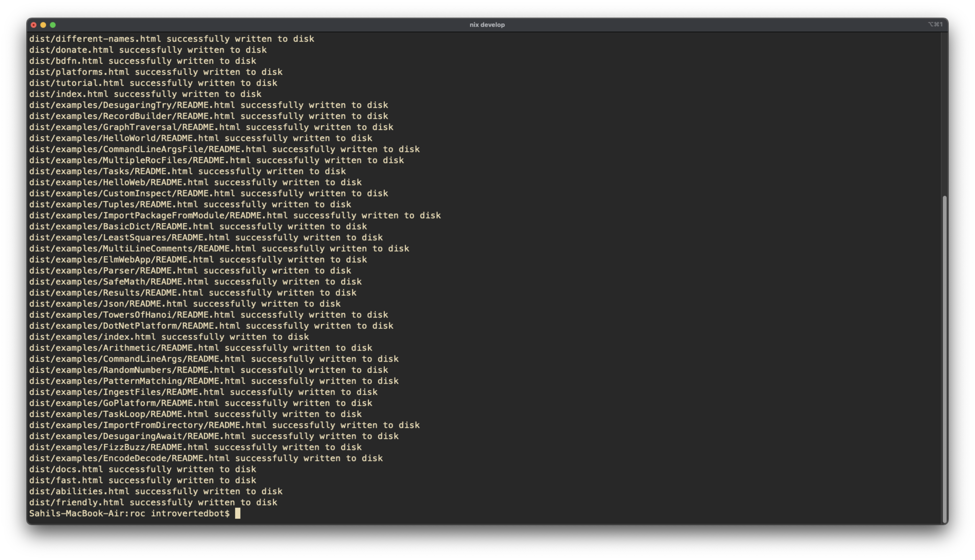
Task: Click the ImportFromDirectory/README.html line
Action: click(x=225, y=425)
